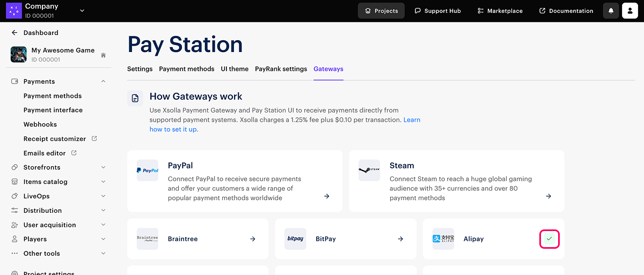
Task: Open the Documentation link in top bar
Action: 566,11
